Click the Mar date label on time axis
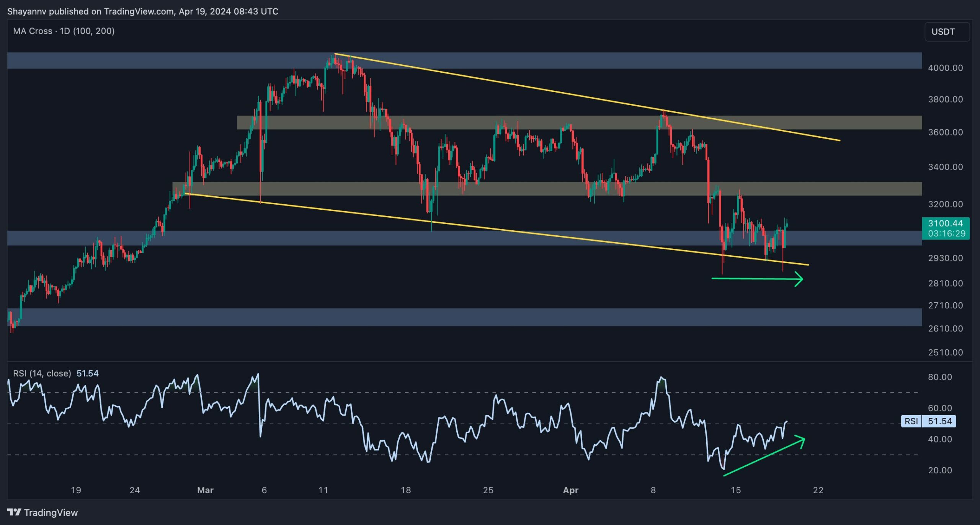 pyautogui.click(x=205, y=490)
